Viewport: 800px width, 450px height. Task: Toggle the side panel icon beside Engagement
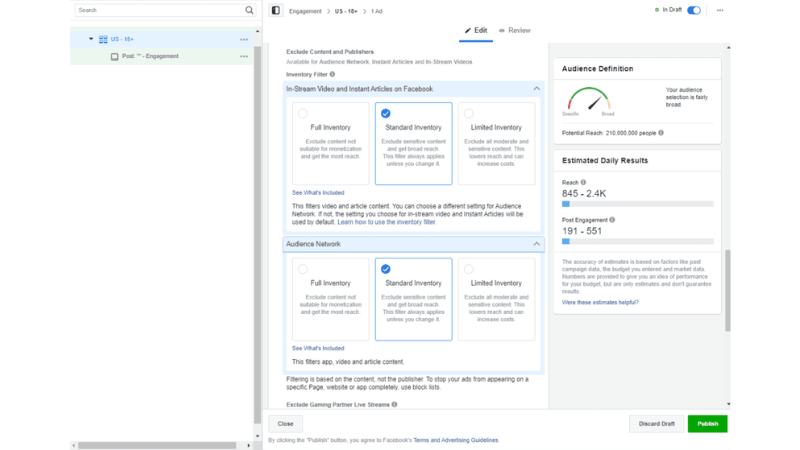pyautogui.click(x=276, y=10)
